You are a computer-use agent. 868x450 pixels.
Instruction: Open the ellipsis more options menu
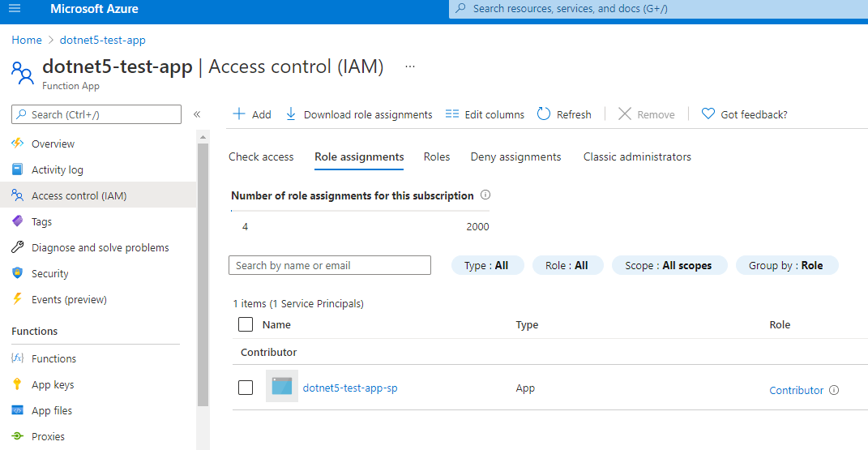point(409,66)
